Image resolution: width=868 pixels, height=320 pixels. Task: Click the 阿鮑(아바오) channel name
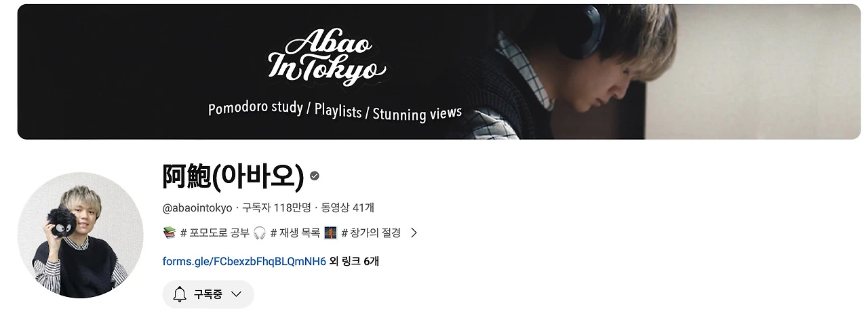coord(233,176)
